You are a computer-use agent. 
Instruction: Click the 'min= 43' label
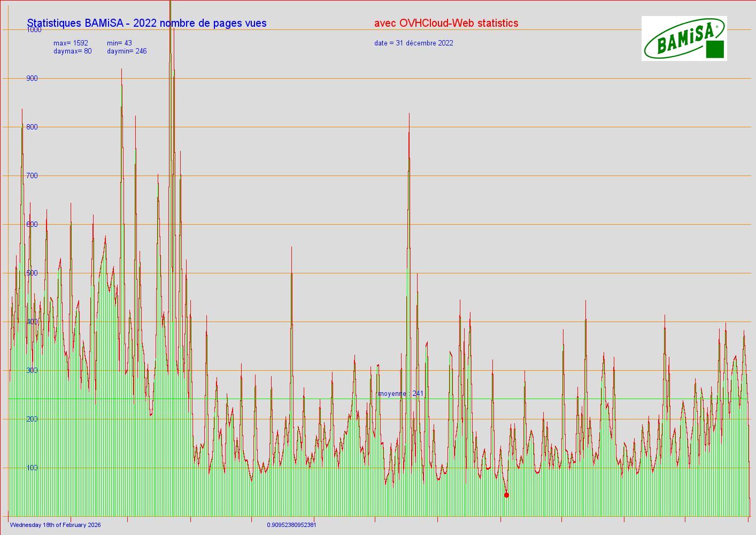click(119, 43)
